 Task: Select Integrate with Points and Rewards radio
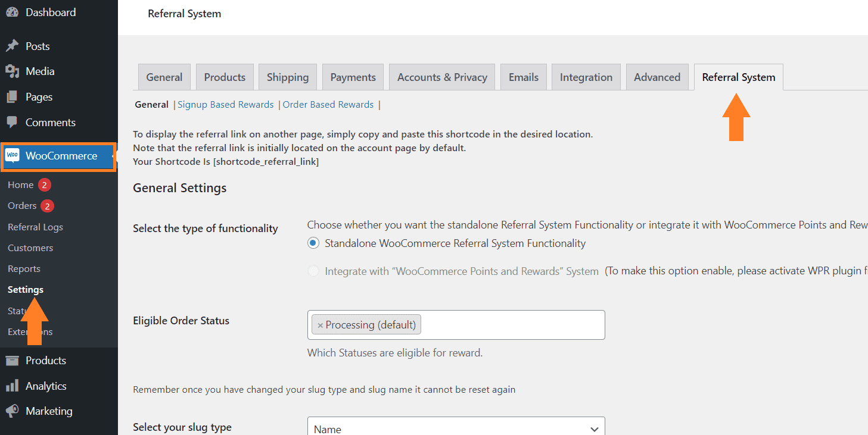coord(313,271)
